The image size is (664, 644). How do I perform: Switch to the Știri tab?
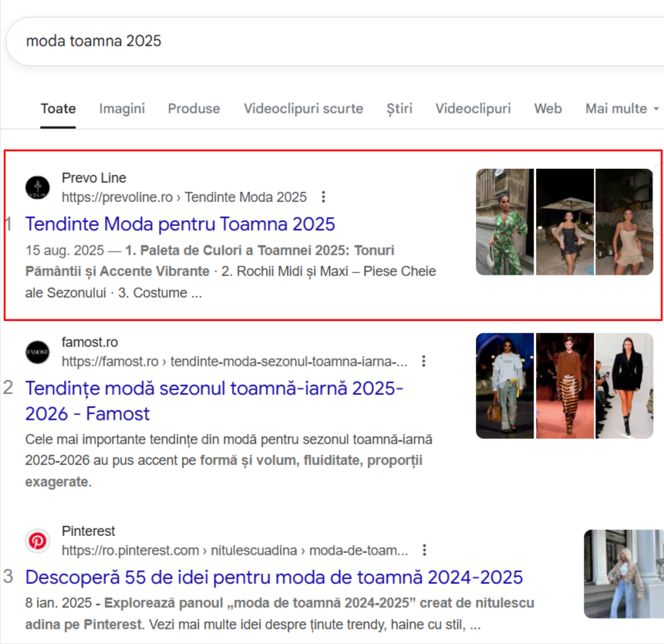399,109
